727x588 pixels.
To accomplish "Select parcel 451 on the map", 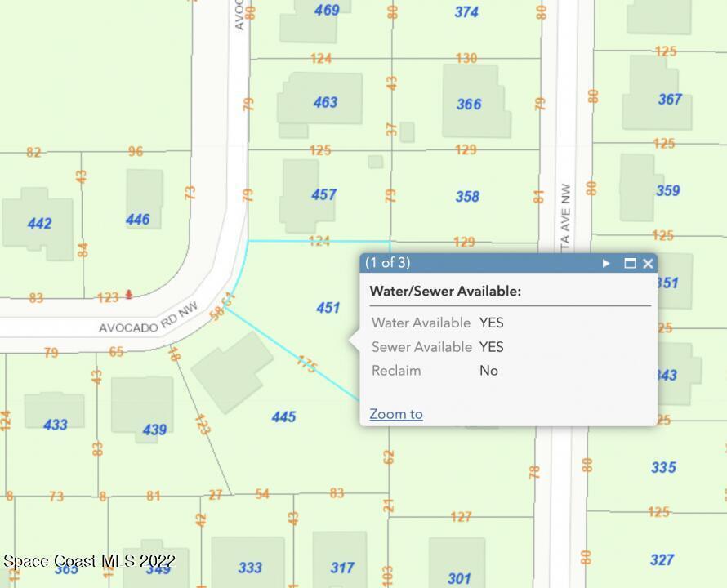I will [x=328, y=308].
